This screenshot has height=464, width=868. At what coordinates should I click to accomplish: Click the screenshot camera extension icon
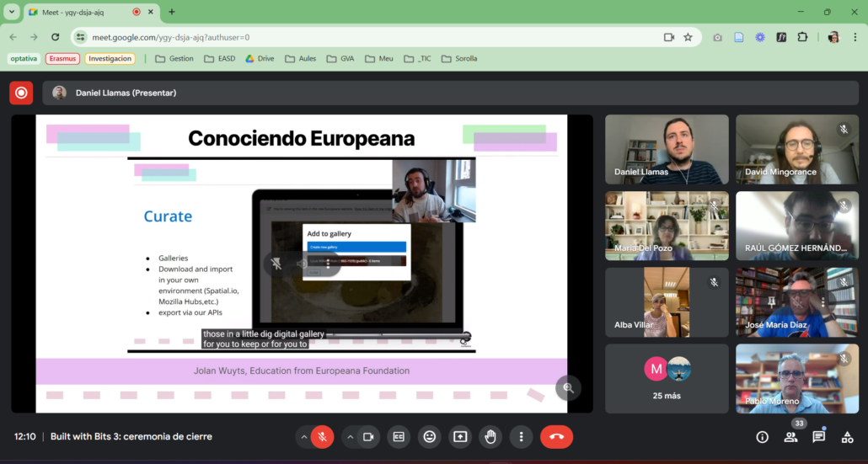717,37
